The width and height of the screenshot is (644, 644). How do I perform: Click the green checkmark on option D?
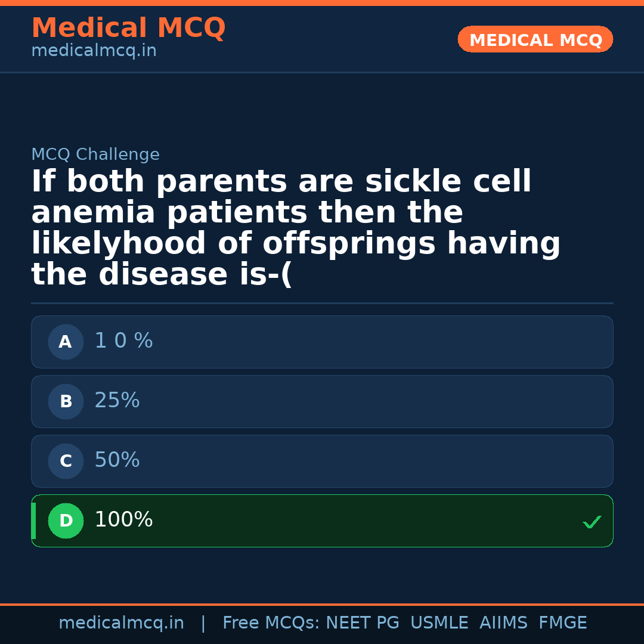click(592, 522)
